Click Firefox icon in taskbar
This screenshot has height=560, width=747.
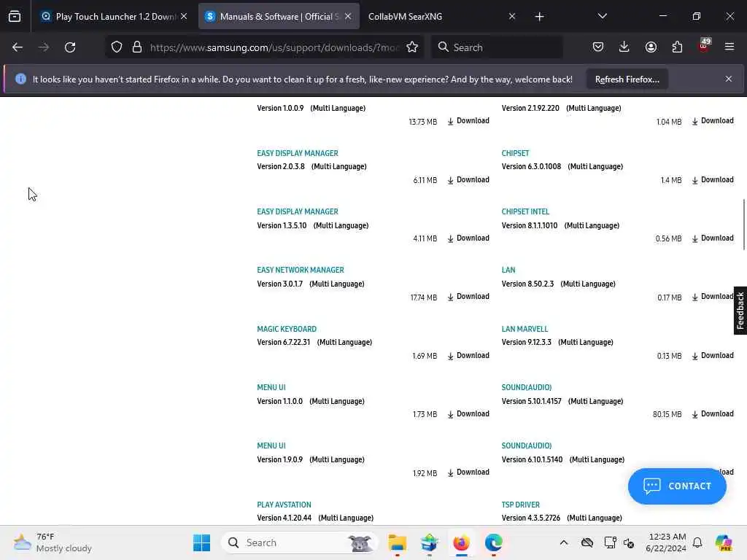[x=461, y=542]
